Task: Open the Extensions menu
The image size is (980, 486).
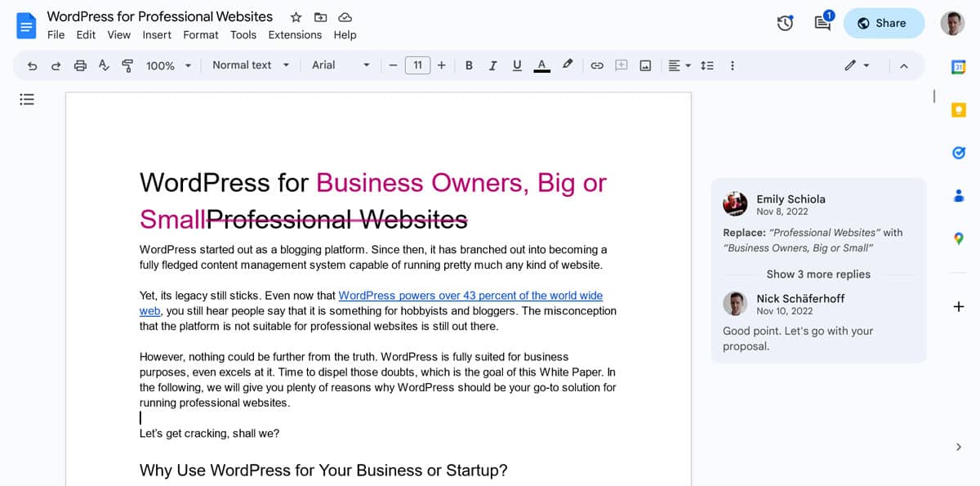Action: (x=295, y=34)
